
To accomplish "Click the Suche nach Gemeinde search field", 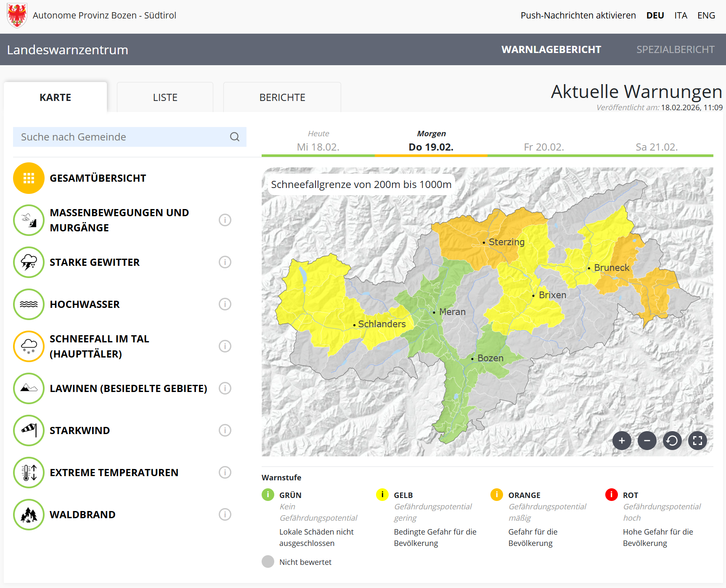I will coord(122,137).
